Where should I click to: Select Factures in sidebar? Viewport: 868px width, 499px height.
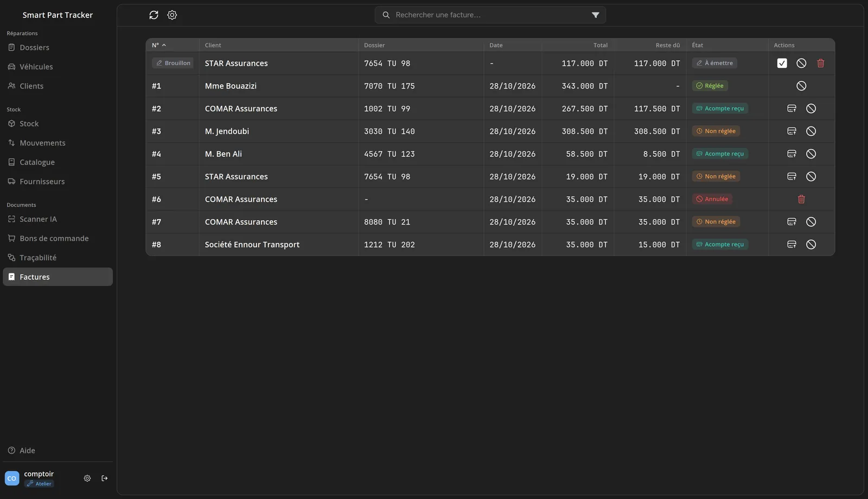tap(58, 277)
